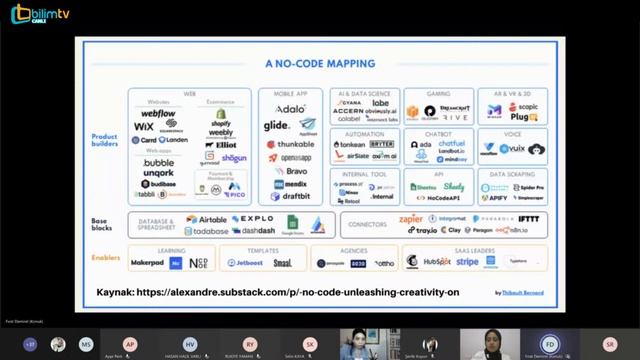Click the Bravo logo
This screenshot has height=360, width=640.
coord(292,171)
